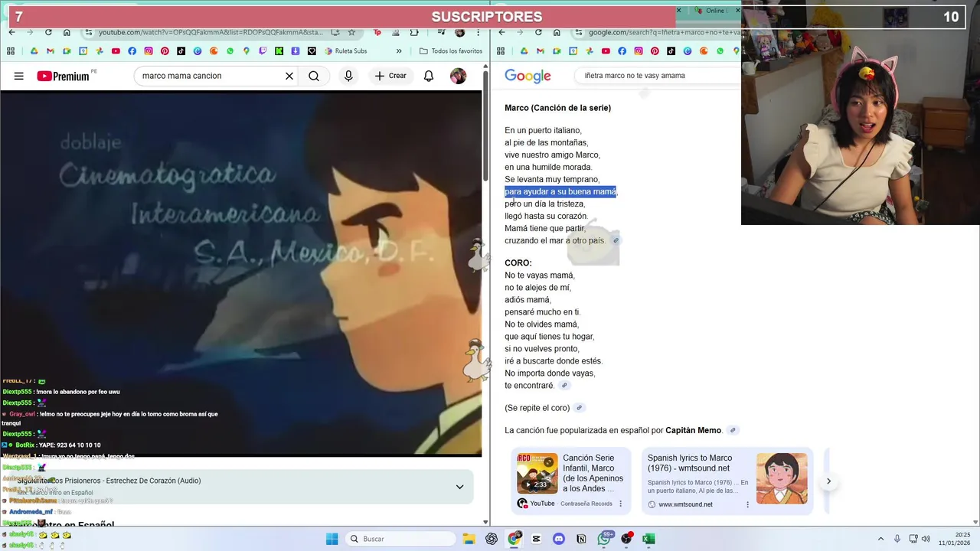Expand hidden bookmarks with the double chevron
Image resolution: width=980 pixels, height=551 pixels.
(x=399, y=51)
